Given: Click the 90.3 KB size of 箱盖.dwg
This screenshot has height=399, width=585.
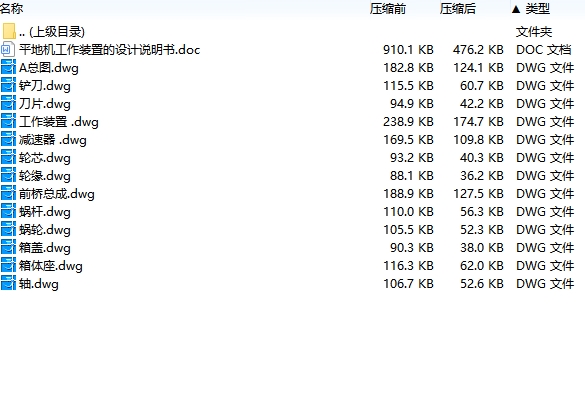Looking at the screenshot, I should (x=412, y=247).
